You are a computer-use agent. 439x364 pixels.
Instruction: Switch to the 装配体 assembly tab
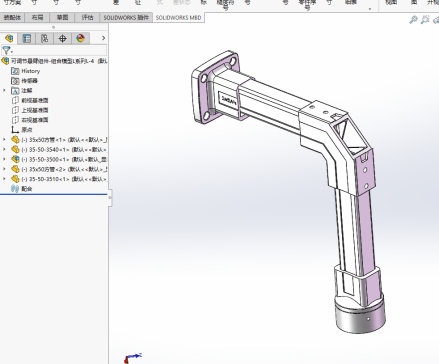point(12,17)
